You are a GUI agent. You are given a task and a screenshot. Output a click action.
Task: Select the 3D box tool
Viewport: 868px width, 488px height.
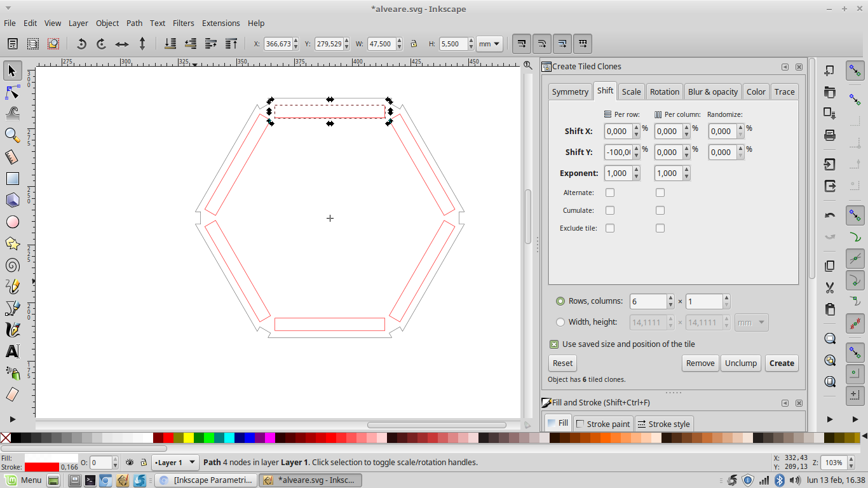pyautogui.click(x=12, y=200)
